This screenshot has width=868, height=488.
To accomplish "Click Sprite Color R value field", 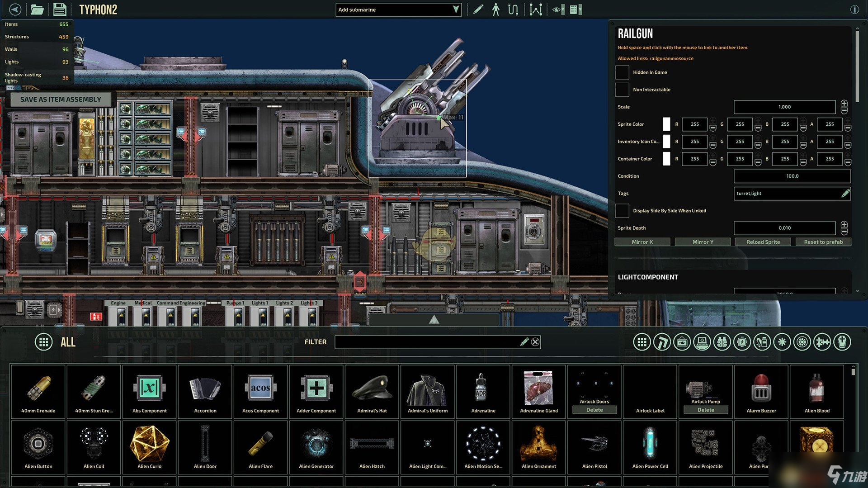I will pyautogui.click(x=695, y=124).
